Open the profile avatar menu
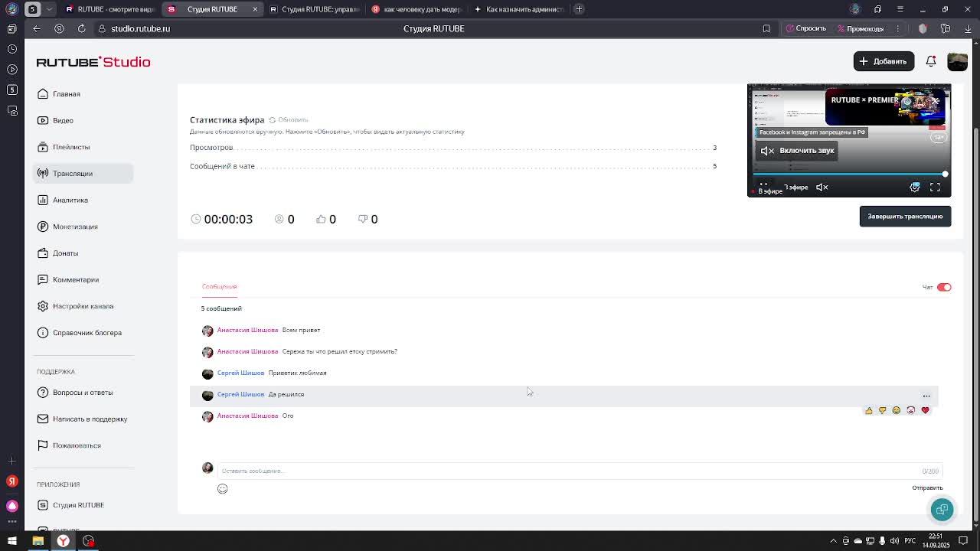This screenshot has height=551, width=980. click(957, 61)
